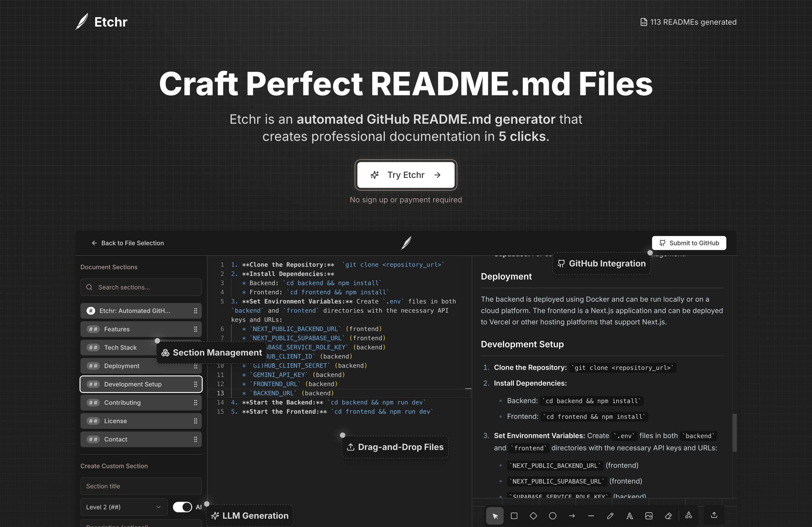The height and width of the screenshot is (527, 812).
Task: Click the Development Setup heading in the preview
Action: point(522,344)
